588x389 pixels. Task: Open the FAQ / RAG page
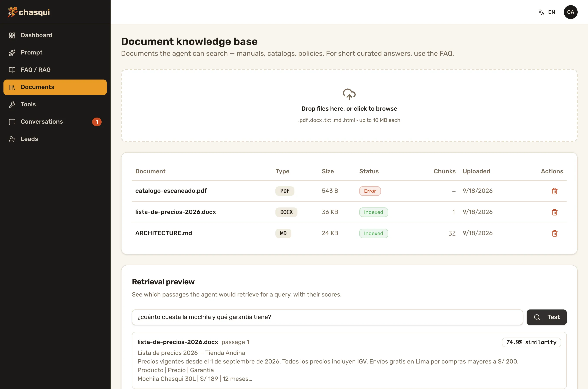(55, 70)
